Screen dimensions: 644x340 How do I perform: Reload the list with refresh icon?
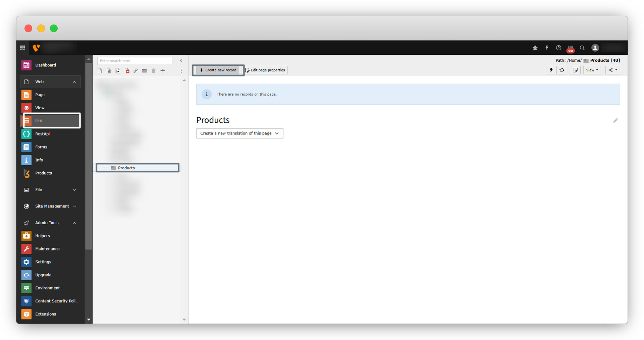click(x=561, y=70)
